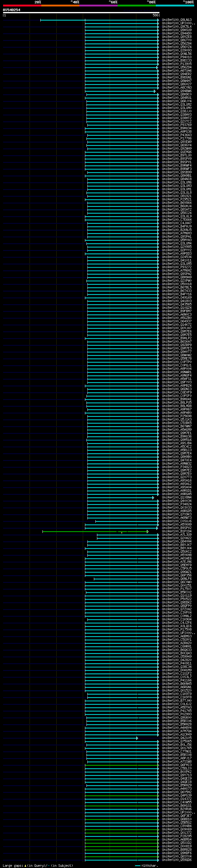Open hit UniRef100_Q8GTY0
Screen dimensions: 197x868
(176, 40)
